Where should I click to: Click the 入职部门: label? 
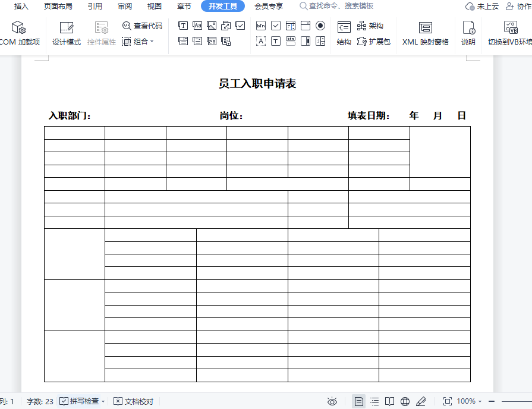(x=70, y=116)
